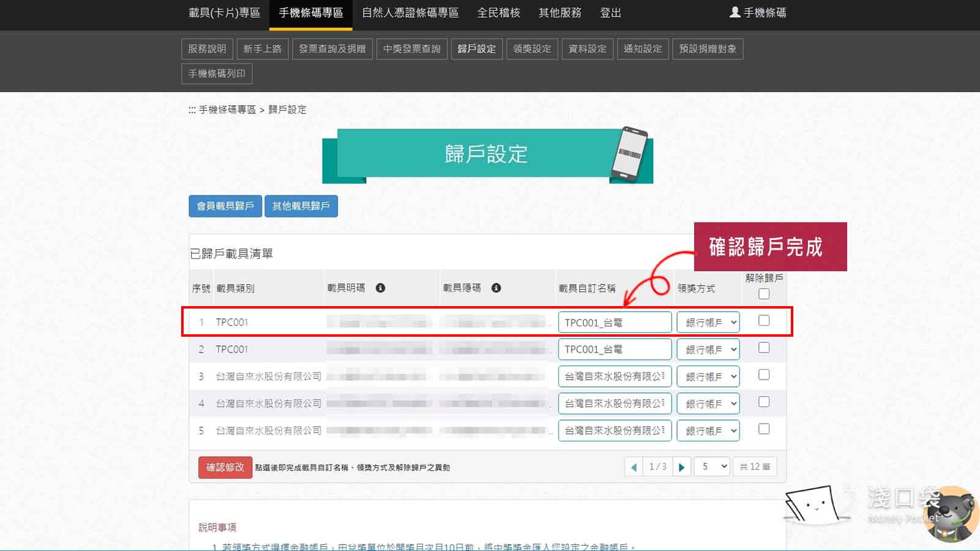The width and height of the screenshot is (980, 551).
Task: Select 登出 from the top menu
Action: (610, 13)
